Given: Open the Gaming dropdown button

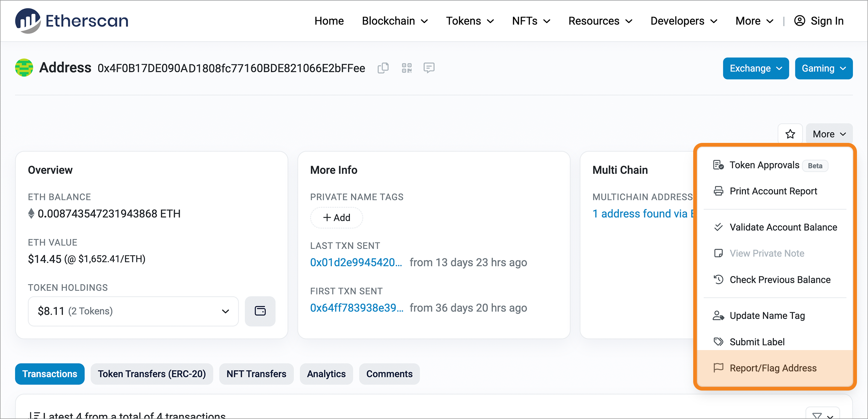Looking at the screenshot, I should coord(823,68).
